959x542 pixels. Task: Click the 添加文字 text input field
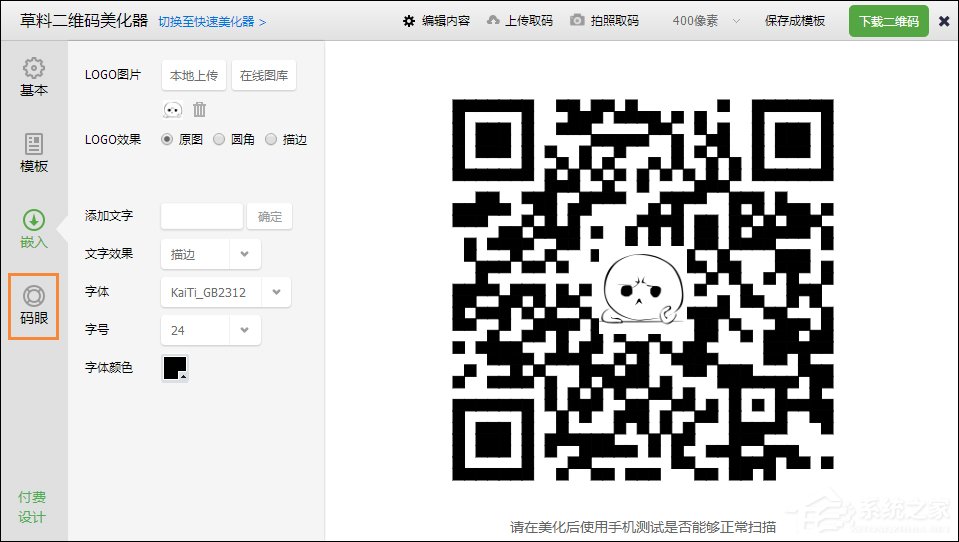(x=202, y=217)
